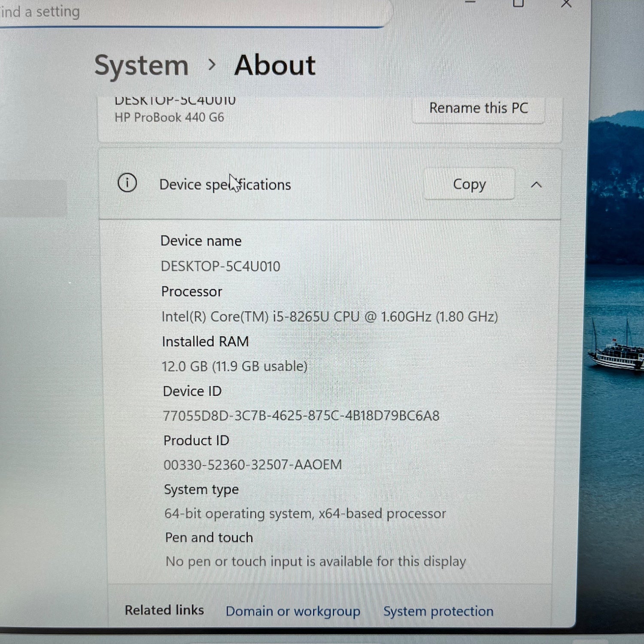Open the Domain or workgroup link
Viewport: 644px width, 644px height.
coord(293,611)
